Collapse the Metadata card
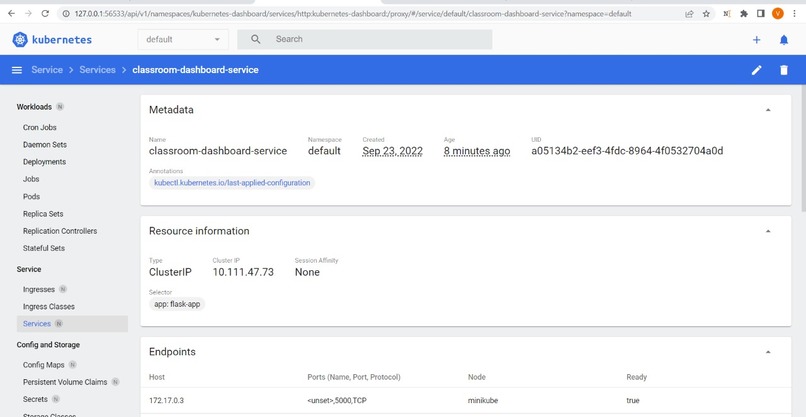Viewport: 806px width, 417px height. [x=768, y=110]
